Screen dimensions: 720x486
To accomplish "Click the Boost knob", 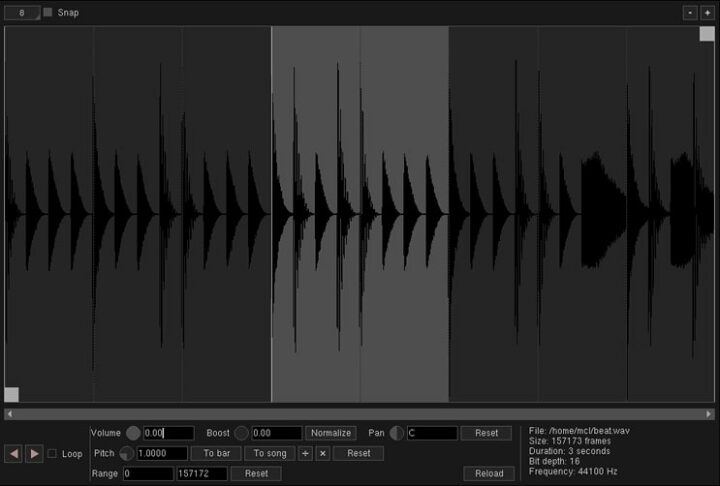I will [x=241, y=433].
